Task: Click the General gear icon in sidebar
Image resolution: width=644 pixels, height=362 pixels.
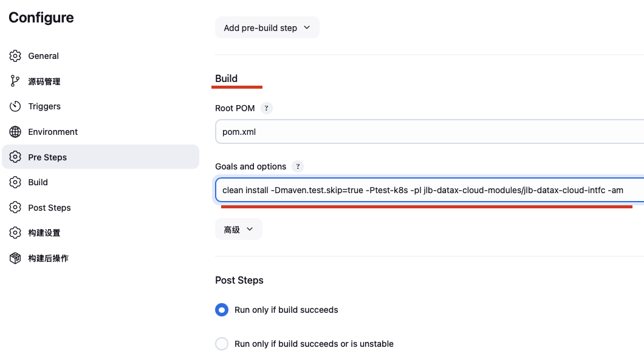Action: (x=15, y=56)
